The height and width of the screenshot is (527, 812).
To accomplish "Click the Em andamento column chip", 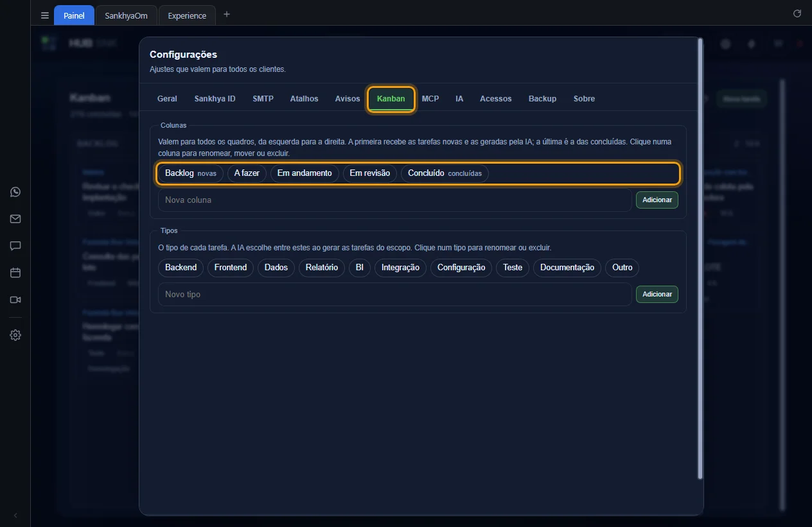I will tap(304, 173).
